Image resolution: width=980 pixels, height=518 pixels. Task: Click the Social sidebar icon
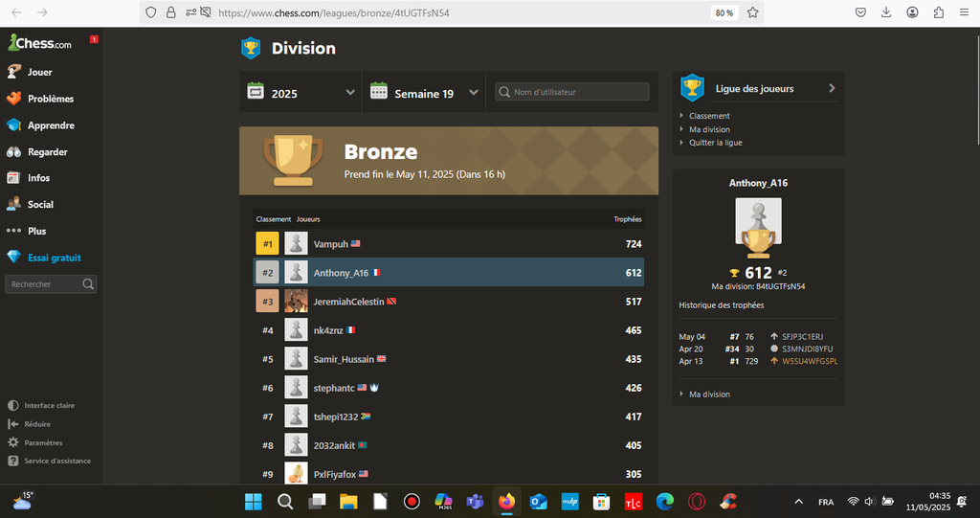(13, 204)
